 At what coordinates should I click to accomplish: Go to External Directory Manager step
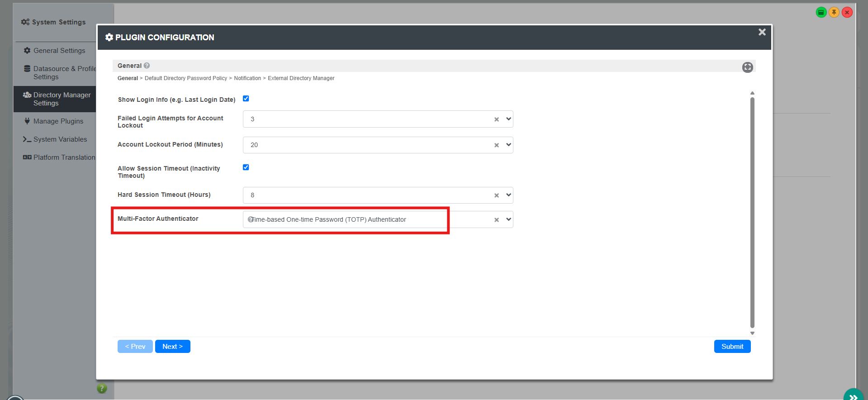301,78
